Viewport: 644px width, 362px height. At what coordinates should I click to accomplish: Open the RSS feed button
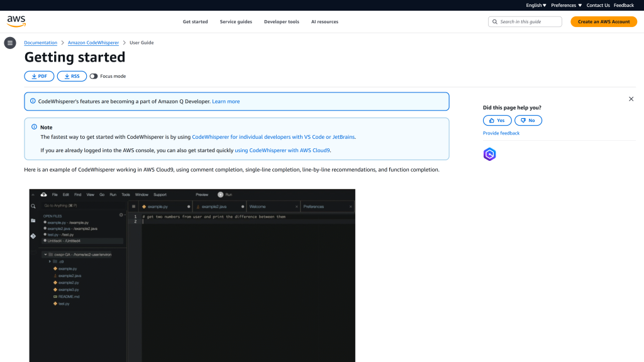(72, 76)
